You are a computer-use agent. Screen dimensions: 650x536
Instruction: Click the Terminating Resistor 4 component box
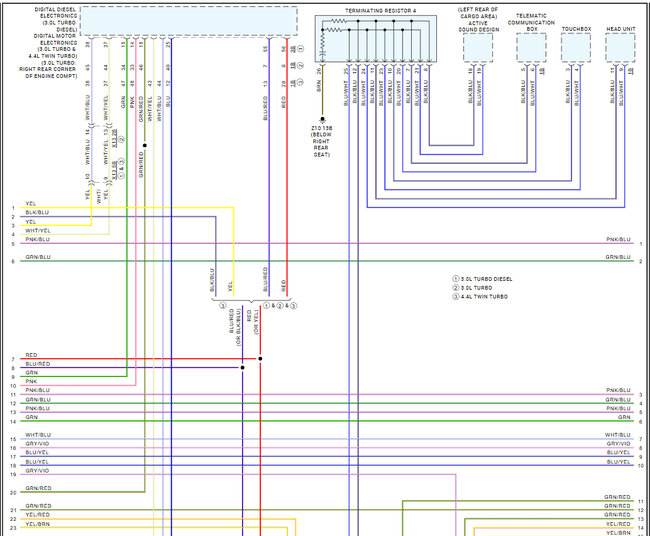pos(376,39)
